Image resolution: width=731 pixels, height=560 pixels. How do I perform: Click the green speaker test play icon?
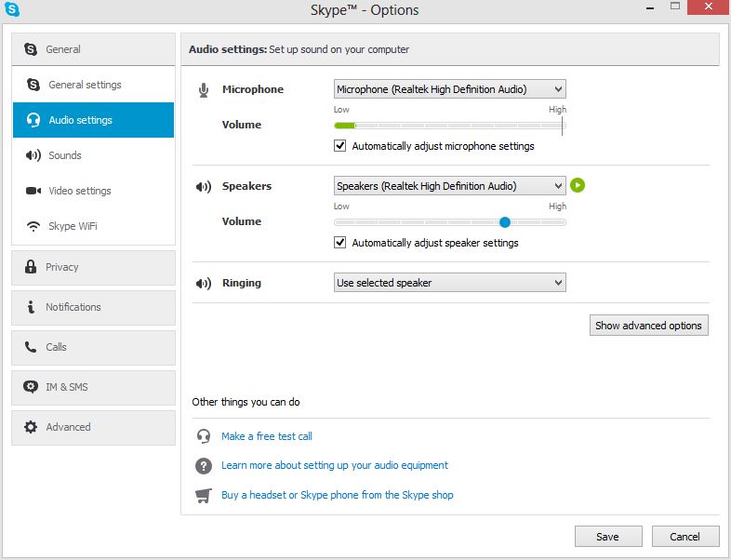[578, 185]
